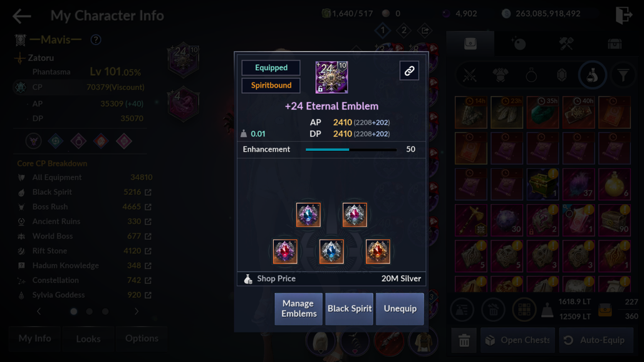Switch to equipment preset 2 diamond
Viewport: 644px width, 362px height.
point(403,30)
